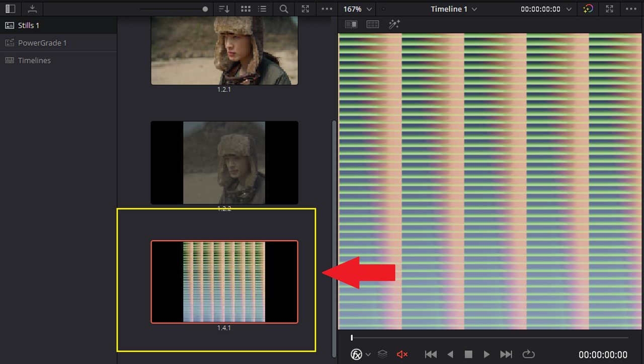Click the bottom-right timecode 00:00:00:00
Viewport: 644px width, 364px height.
603,355
